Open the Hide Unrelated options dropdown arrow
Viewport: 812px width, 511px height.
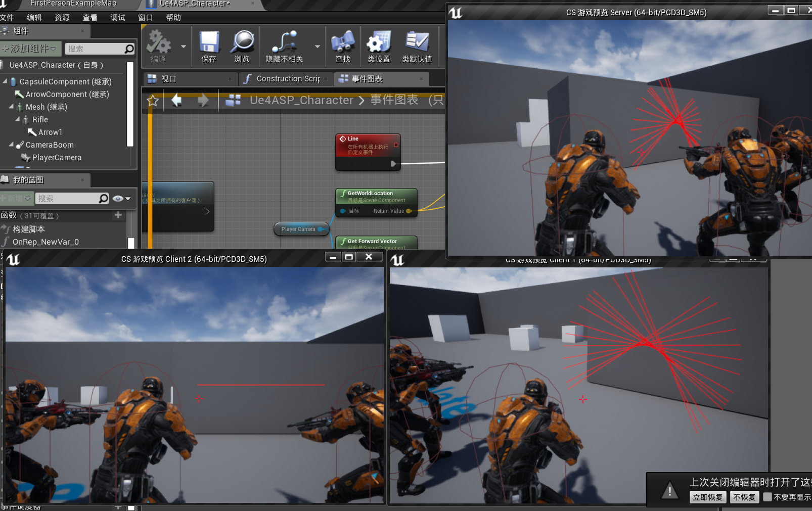click(318, 47)
